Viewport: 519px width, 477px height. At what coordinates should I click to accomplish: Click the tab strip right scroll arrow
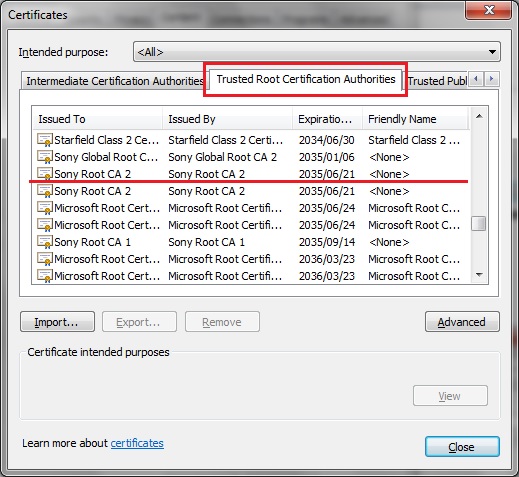pos(491,79)
